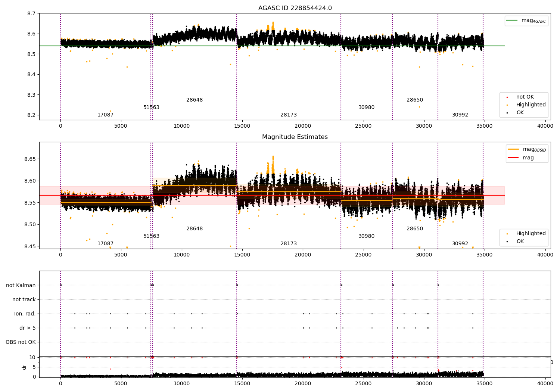Click OBSID label 28173 in Magnitude Estimates plot
Screen dimensions: 560x392
tap(289, 244)
